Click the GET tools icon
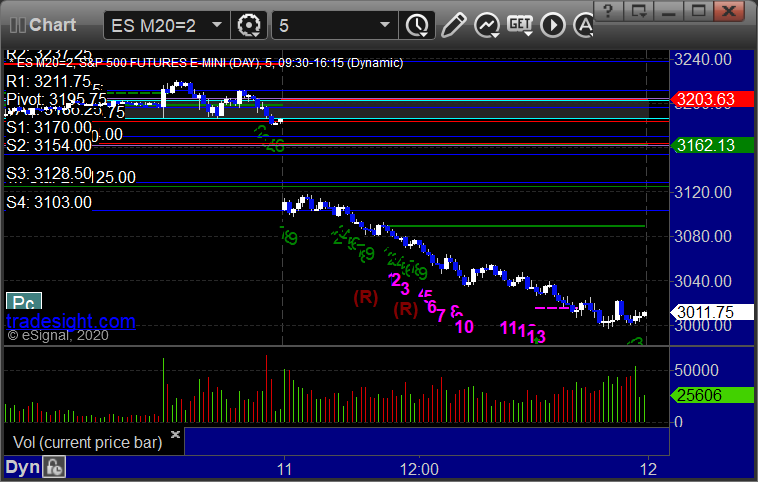Viewport: 758px width, 482px height. click(x=520, y=25)
